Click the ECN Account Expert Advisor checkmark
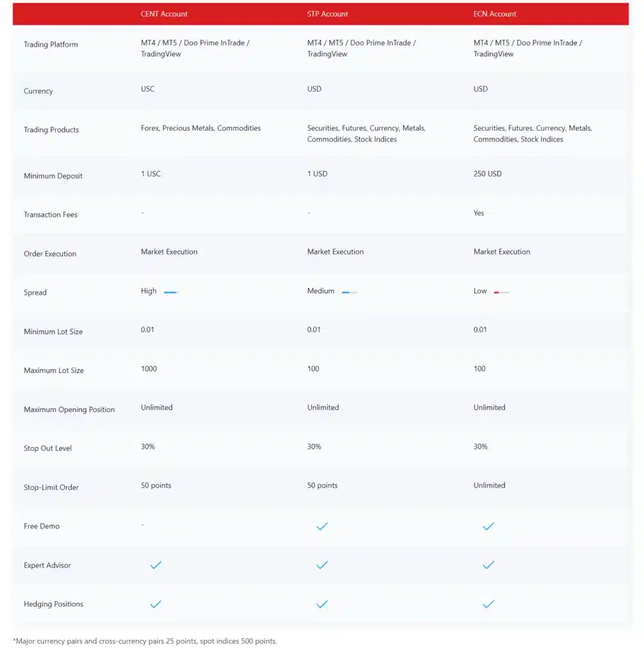Viewport: 644px width, 656px height. [488, 565]
